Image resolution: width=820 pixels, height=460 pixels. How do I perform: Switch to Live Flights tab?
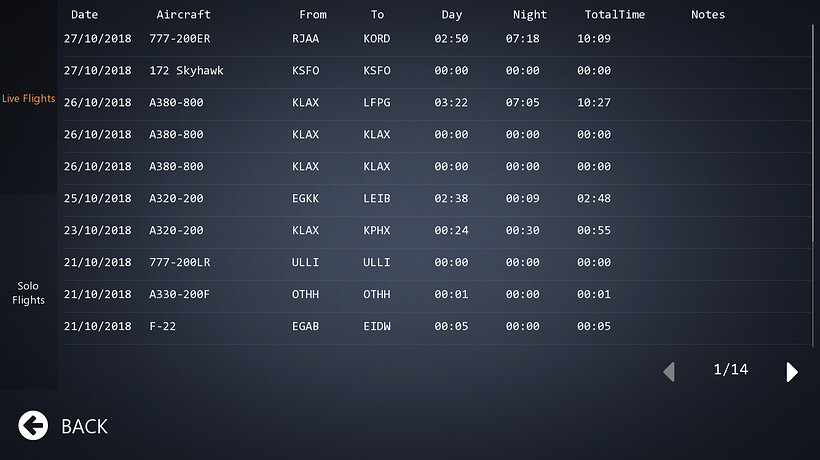(x=28, y=98)
